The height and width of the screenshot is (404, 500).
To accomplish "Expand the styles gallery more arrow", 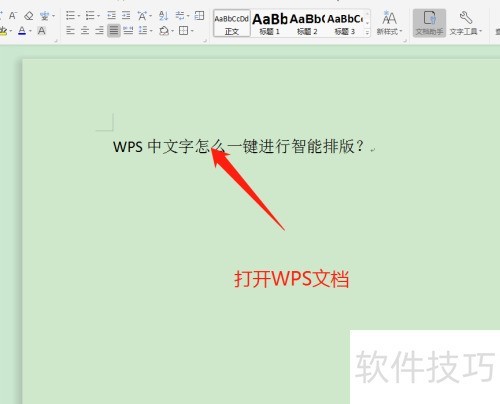I will 367,33.
